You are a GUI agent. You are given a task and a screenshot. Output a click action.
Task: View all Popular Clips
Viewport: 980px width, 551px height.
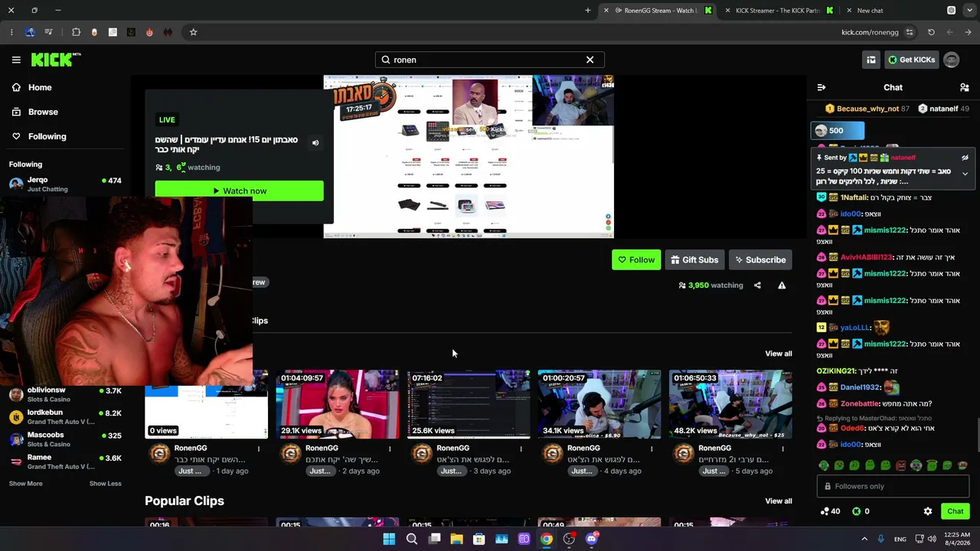(779, 501)
